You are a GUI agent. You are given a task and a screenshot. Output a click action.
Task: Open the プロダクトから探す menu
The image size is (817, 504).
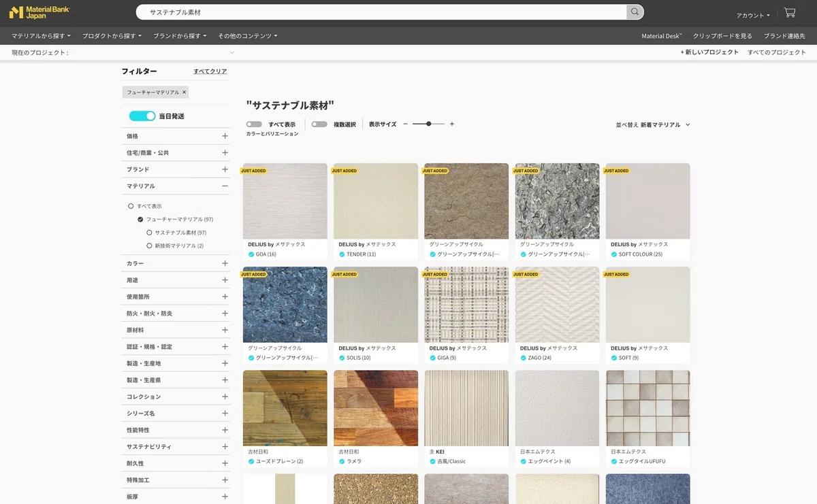tap(112, 35)
